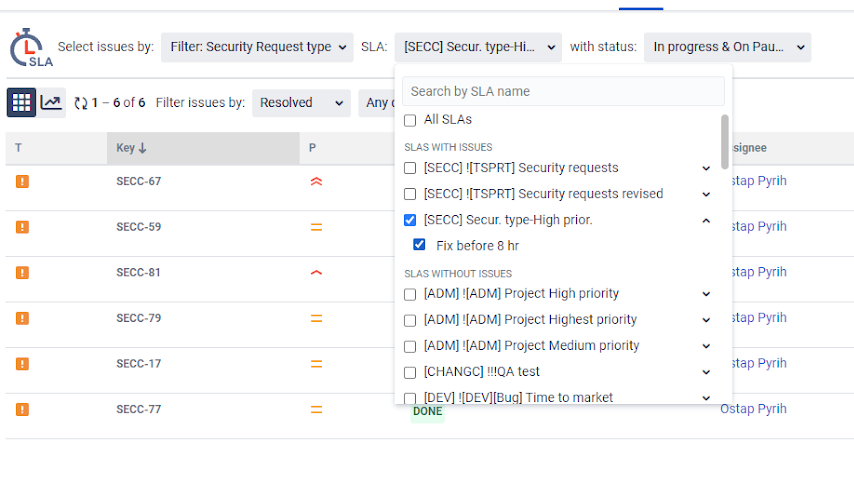Expand the [CHANGC] !!!QA test goals
The height and width of the screenshot is (497, 854).
[x=706, y=372]
